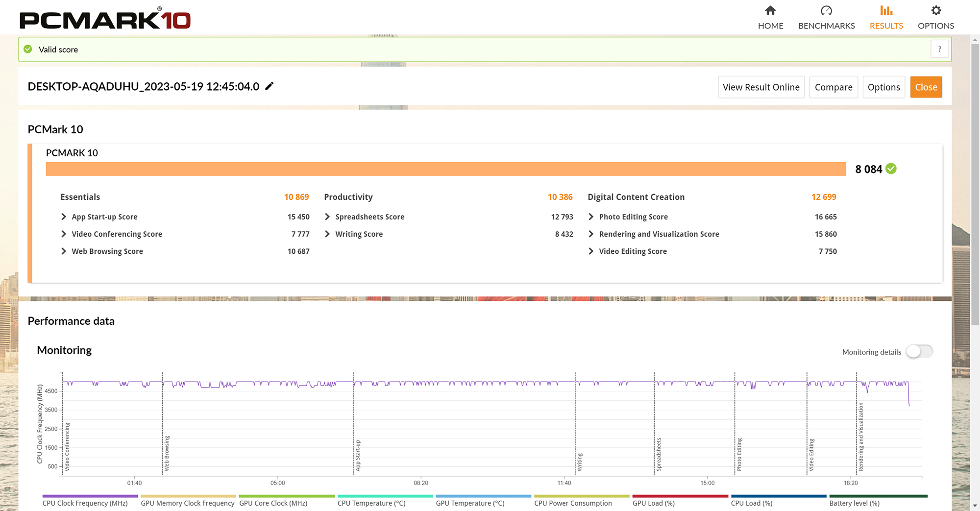980x511 pixels.
Task: Toggle the Monitoring details switch
Action: coord(919,351)
